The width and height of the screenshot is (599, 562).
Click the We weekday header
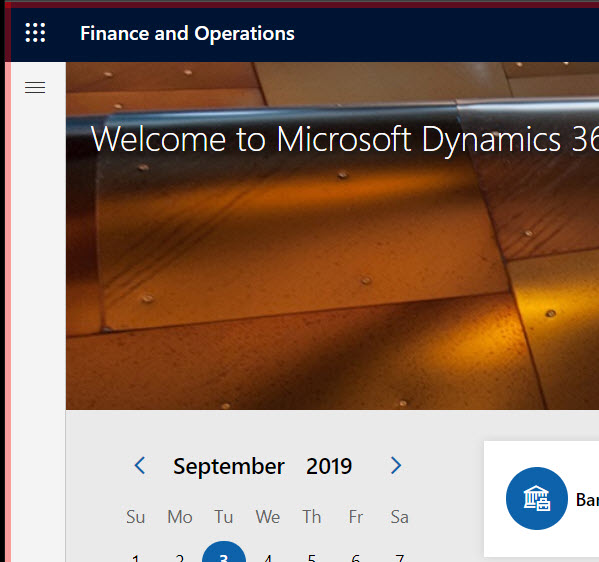268,517
